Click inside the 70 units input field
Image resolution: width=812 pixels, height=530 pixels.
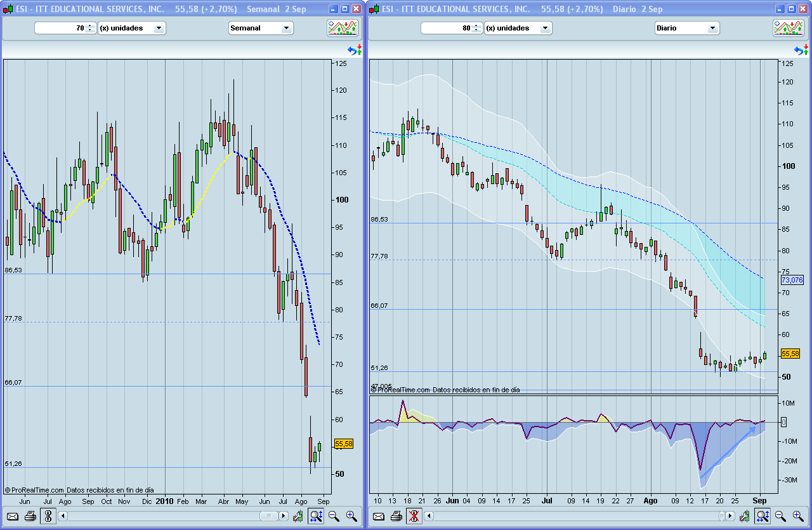pyautogui.click(x=63, y=27)
